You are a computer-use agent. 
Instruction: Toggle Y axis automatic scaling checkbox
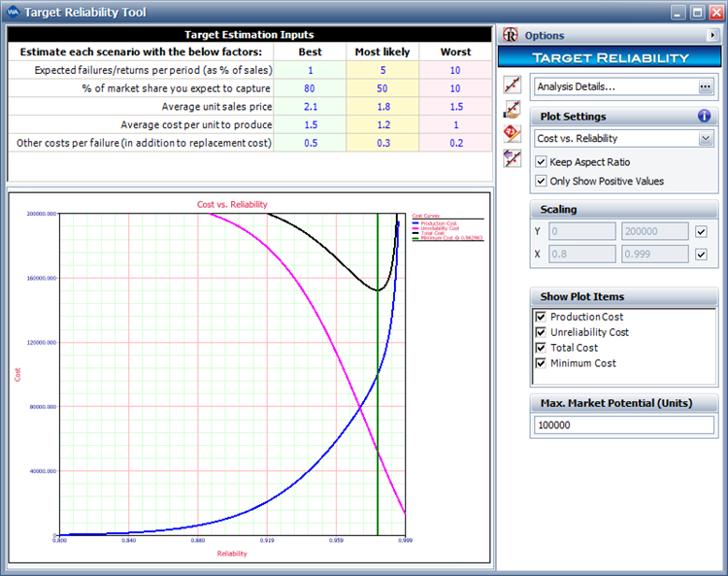click(x=702, y=231)
